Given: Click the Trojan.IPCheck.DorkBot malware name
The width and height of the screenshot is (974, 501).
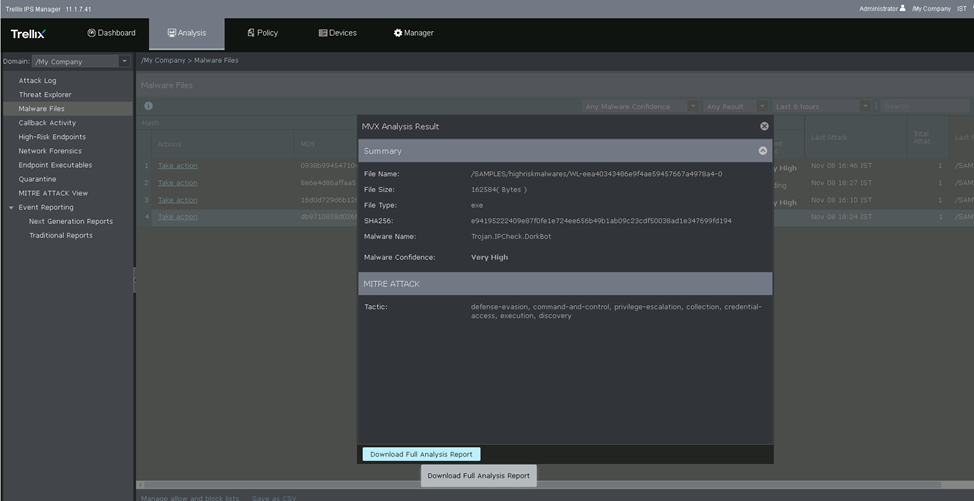Looking at the screenshot, I should coord(511,237).
